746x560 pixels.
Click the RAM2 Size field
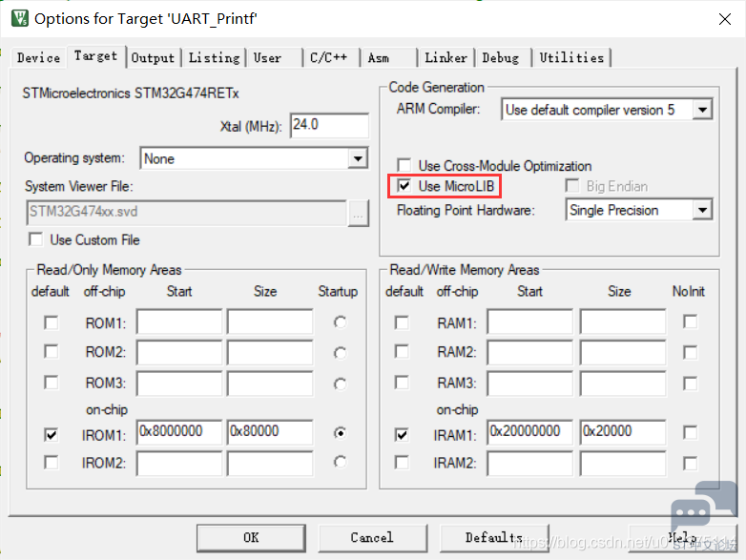623,353
